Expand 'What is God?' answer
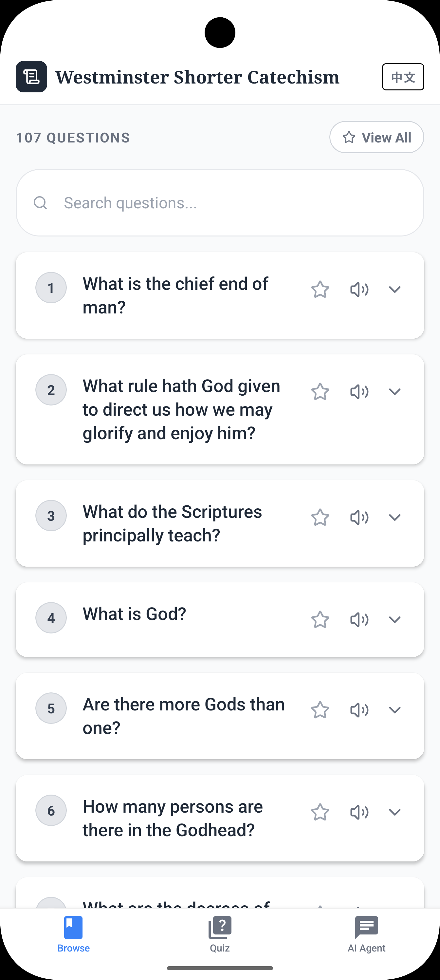 point(395,620)
